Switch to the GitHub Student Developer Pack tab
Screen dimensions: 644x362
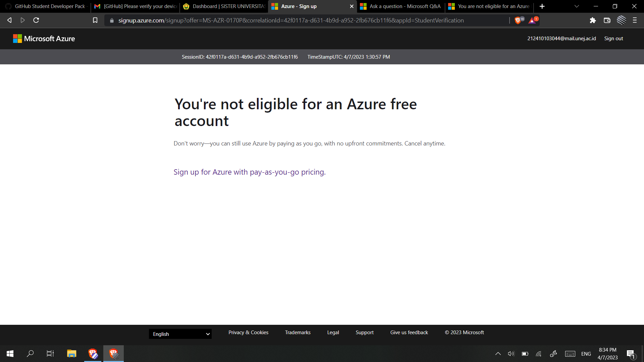point(45,6)
